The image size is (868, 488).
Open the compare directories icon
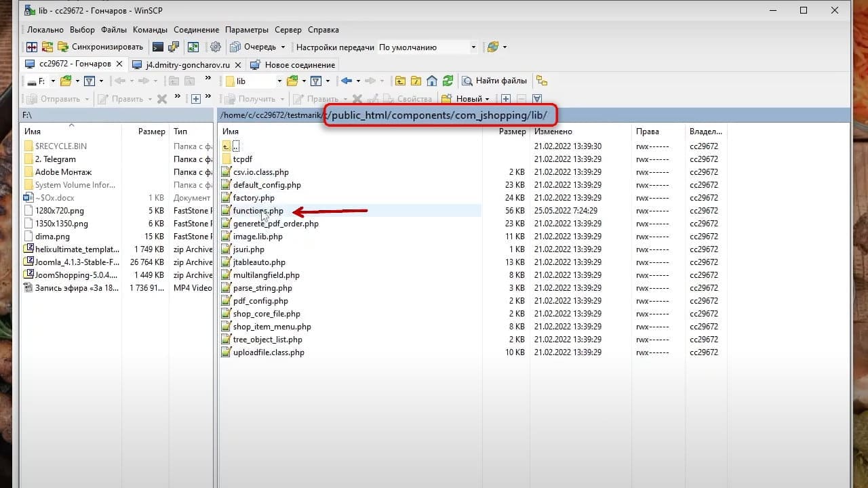click(31, 47)
